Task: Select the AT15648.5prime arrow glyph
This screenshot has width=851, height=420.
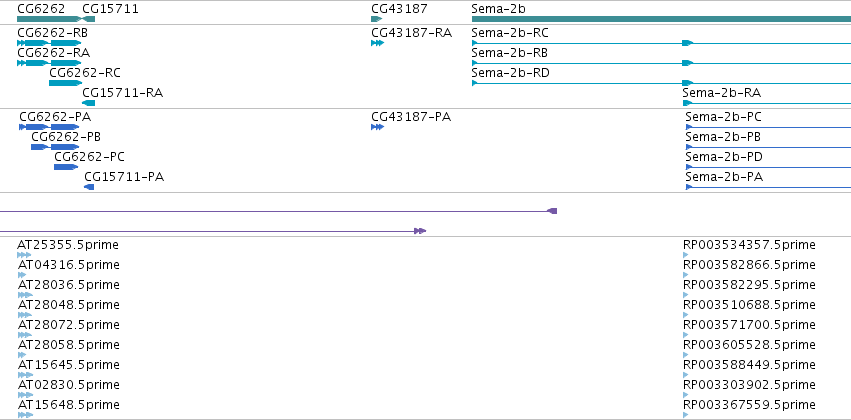Action: (x=26, y=415)
